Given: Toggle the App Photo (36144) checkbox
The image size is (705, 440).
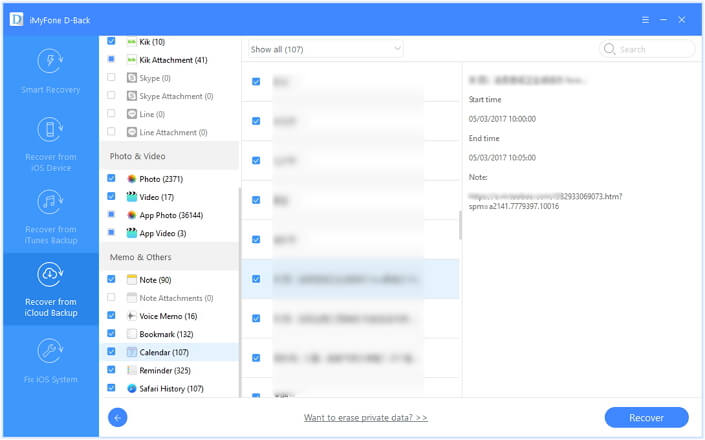Looking at the screenshot, I should pyautogui.click(x=111, y=214).
